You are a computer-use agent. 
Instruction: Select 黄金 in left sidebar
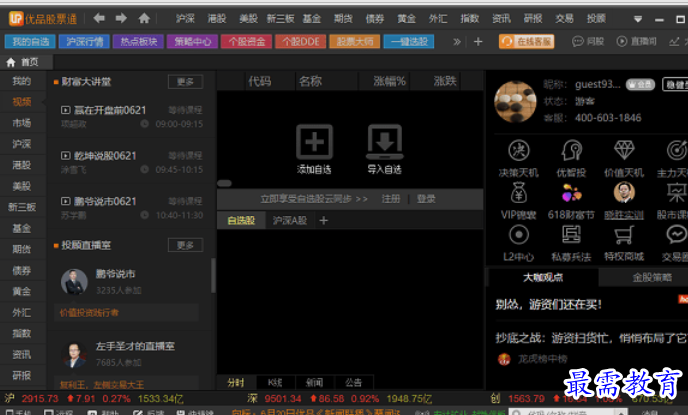click(x=22, y=291)
